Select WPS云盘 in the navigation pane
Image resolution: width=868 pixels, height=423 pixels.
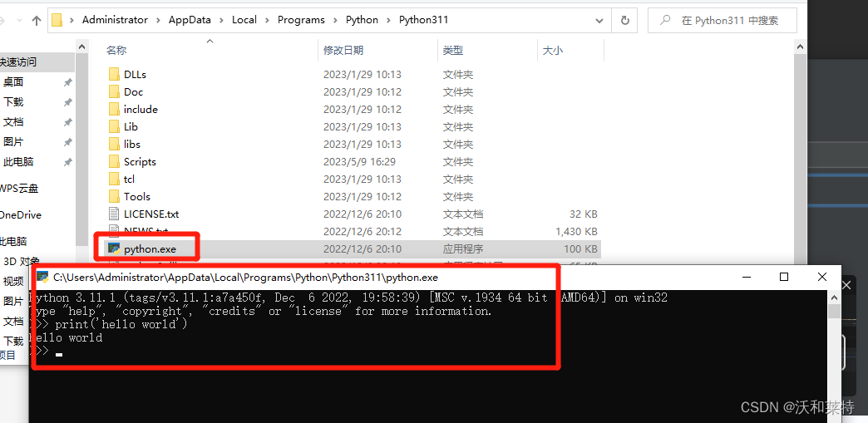(x=19, y=189)
